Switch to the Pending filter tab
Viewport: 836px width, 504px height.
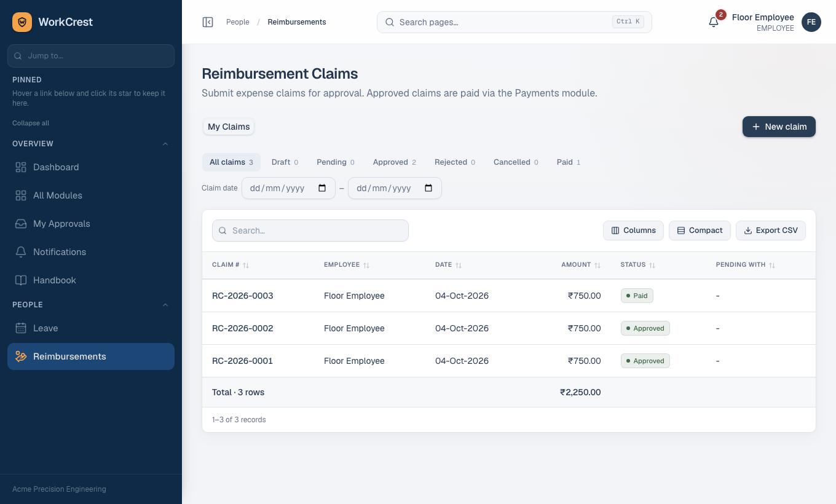(336, 162)
